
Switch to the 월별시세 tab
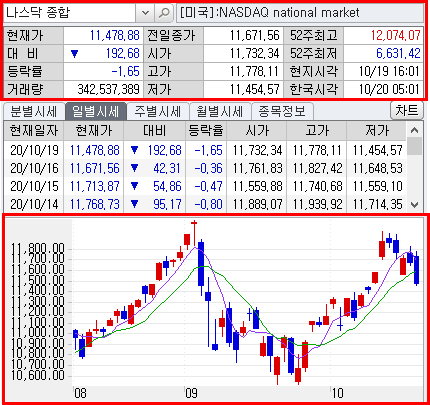tap(220, 111)
